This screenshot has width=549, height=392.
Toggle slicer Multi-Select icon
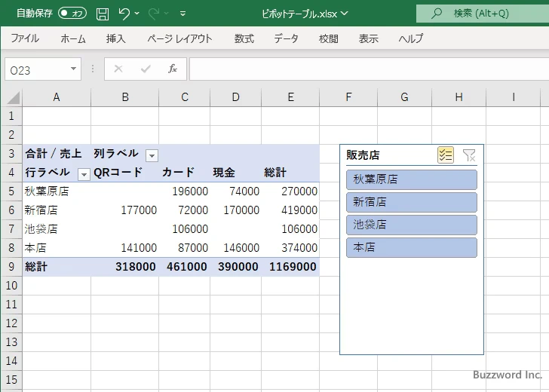(x=446, y=155)
